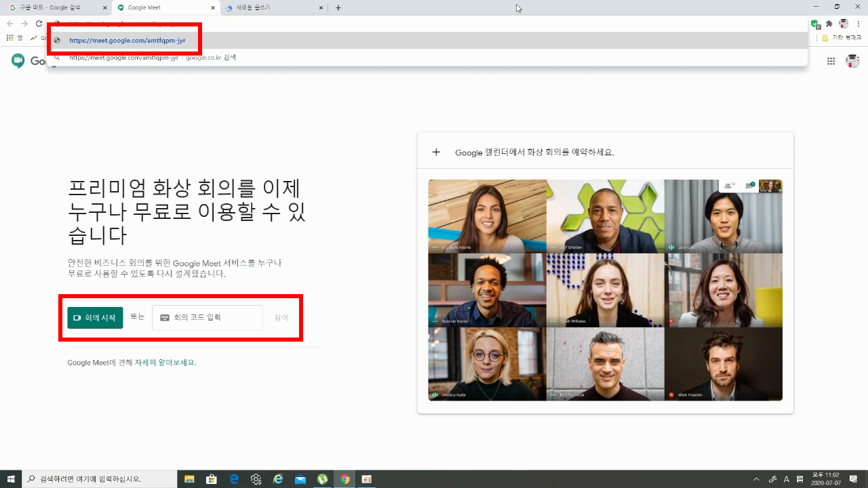Open Microsoft Store from the taskbar
Image resolution: width=868 pixels, height=488 pixels.
(x=212, y=479)
